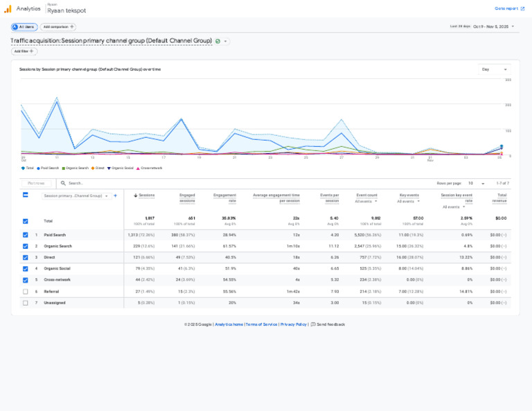Uncheck the Paid Search row checkbox
532x411 pixels.
click(26, 235)
